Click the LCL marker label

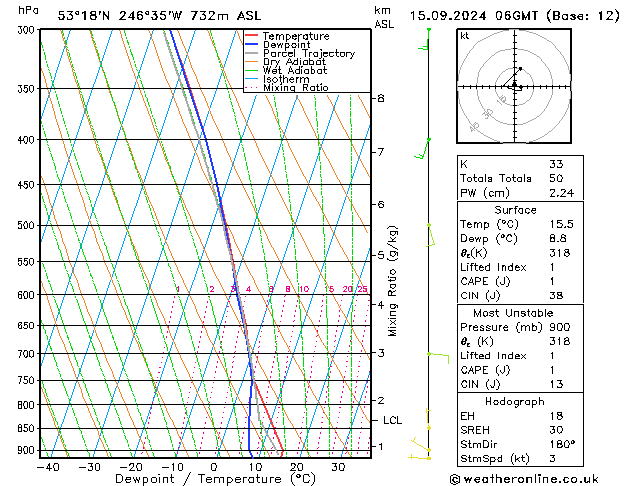pos(392,420)
